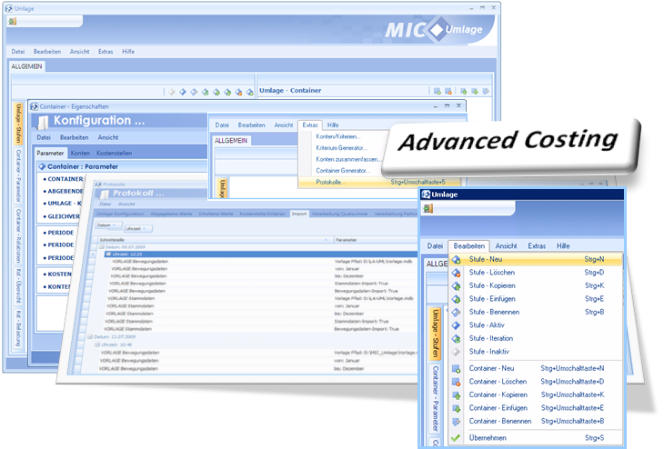Select Konten/Kriterien menu entry
The width and height of the screenshot is (664, 449).
pyautogui.click(x=337, y=135)
